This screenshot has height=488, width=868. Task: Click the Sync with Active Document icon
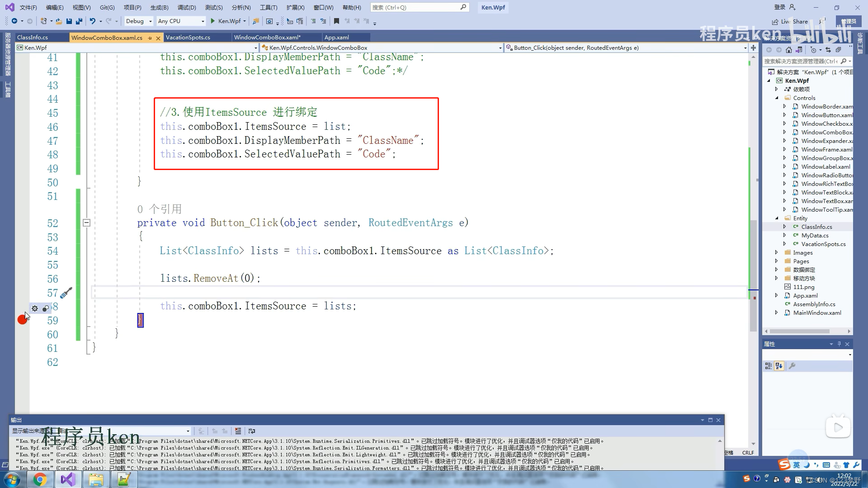[828, 50]
